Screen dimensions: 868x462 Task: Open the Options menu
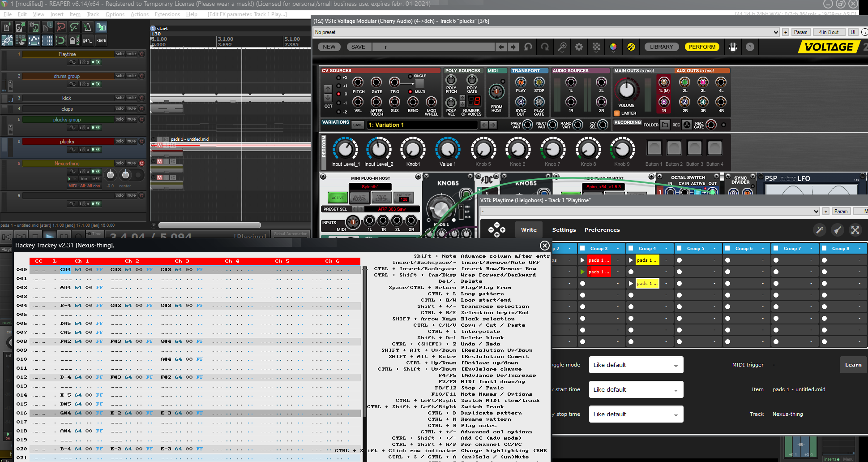pyautogui.click(x=115, y=14)
